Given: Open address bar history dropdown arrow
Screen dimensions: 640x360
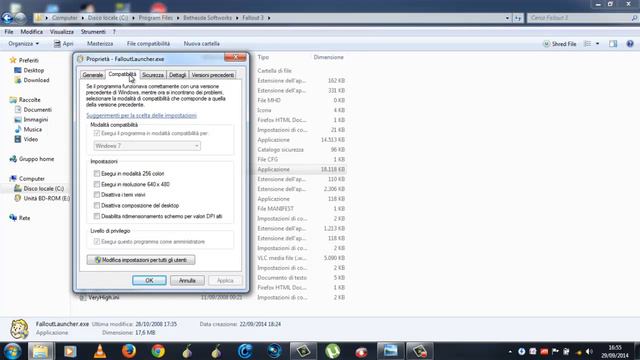Looking at the screenshot, I should pos(507,18).
